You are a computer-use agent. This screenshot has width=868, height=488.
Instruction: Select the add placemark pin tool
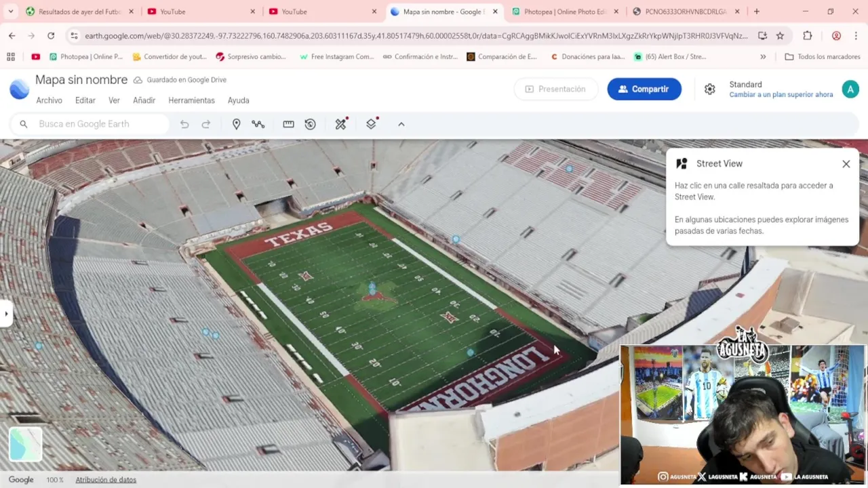(237, 124)
